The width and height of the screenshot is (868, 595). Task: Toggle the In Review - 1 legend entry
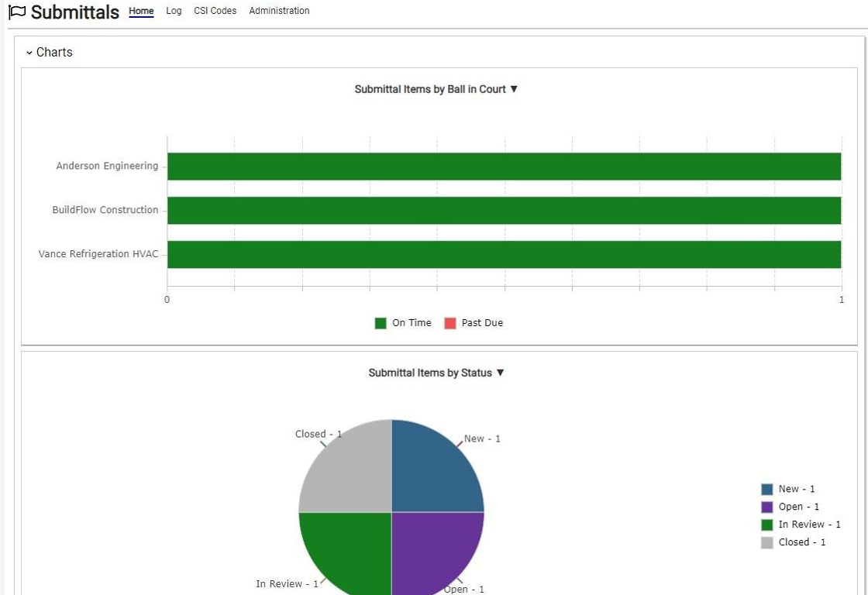(801, 524)
